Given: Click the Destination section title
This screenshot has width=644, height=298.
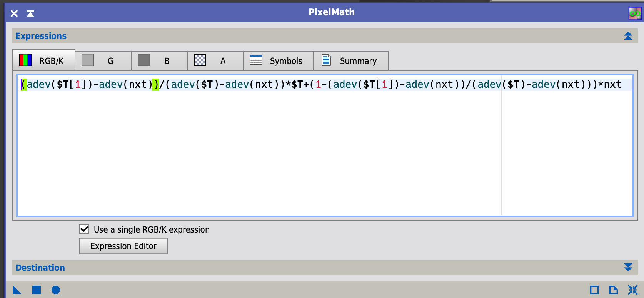Looking at the screenshot, I should tap(40, 268).
